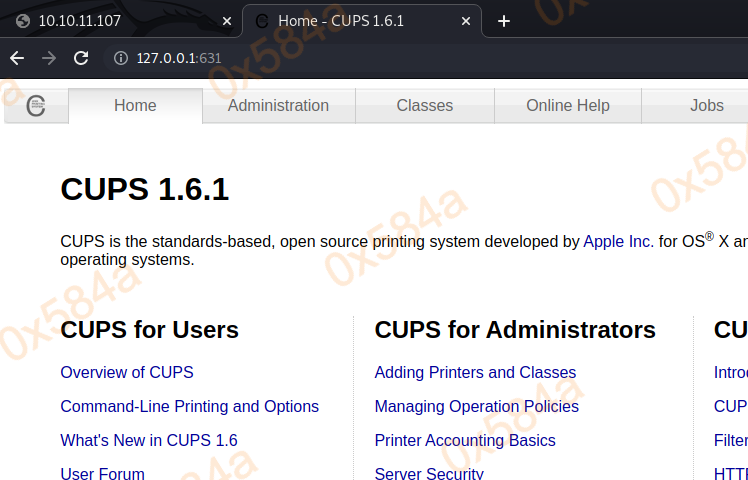Click the globe favicon of 10.10.11.107 tab
Viewport: 748px width, 480px height.
tap(22, 21)
